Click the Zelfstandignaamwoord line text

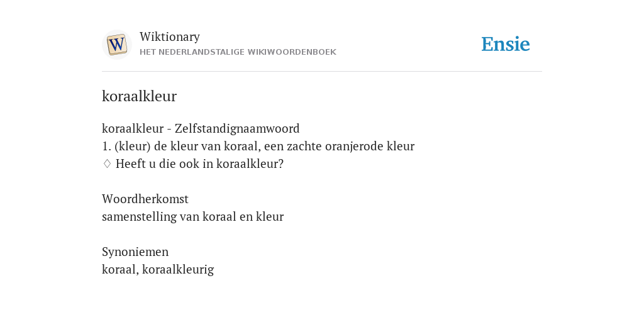point(201,128)
